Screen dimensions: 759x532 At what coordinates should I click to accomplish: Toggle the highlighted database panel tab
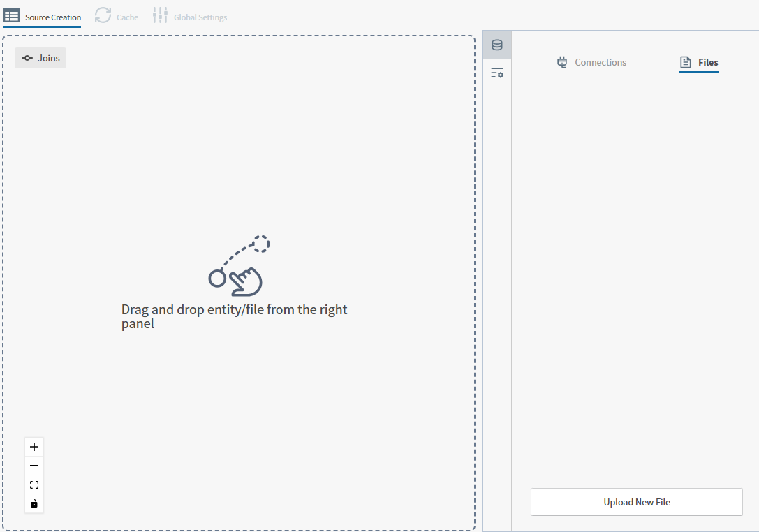pyautogui.click(x=497, y=44)
